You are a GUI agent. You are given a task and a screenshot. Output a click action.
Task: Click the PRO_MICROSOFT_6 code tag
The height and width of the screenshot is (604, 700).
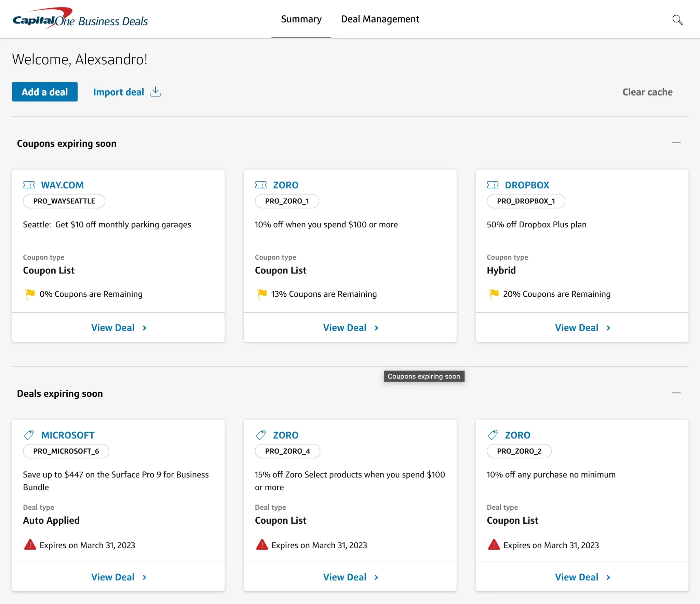(66, 451)
